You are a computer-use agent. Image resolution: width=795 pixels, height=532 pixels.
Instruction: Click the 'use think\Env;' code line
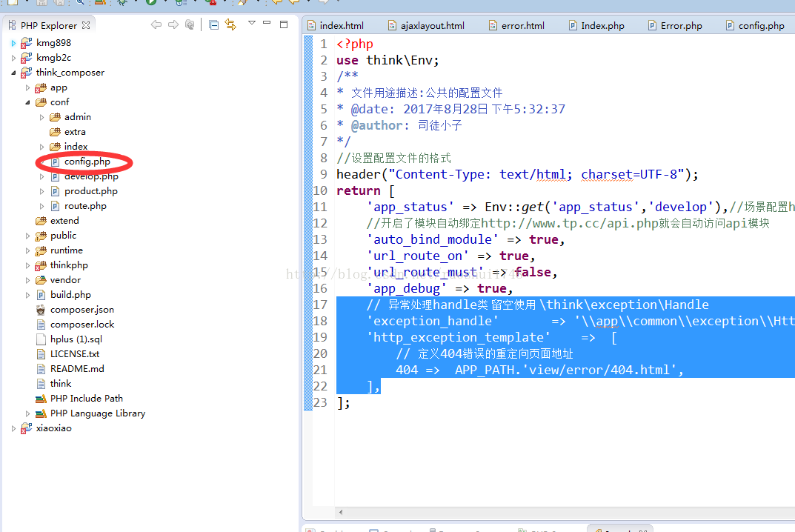pos(387,60)
